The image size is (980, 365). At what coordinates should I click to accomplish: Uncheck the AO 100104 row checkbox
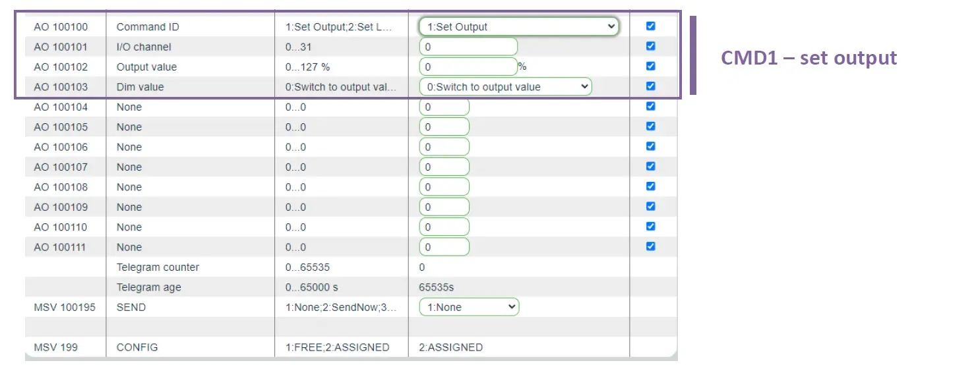tap(651, 106)
